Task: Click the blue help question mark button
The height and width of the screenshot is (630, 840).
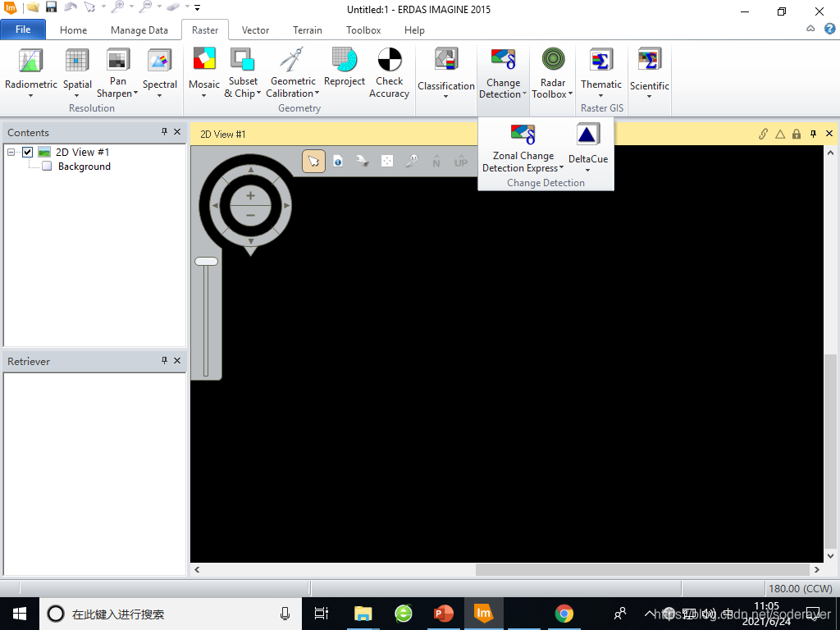Action: pyautogui.click(x=830, y=29)
